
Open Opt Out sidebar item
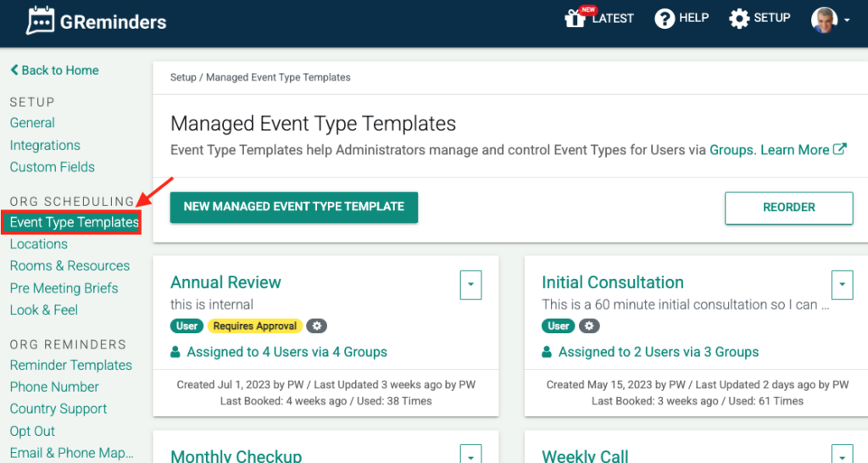(32, 431)
